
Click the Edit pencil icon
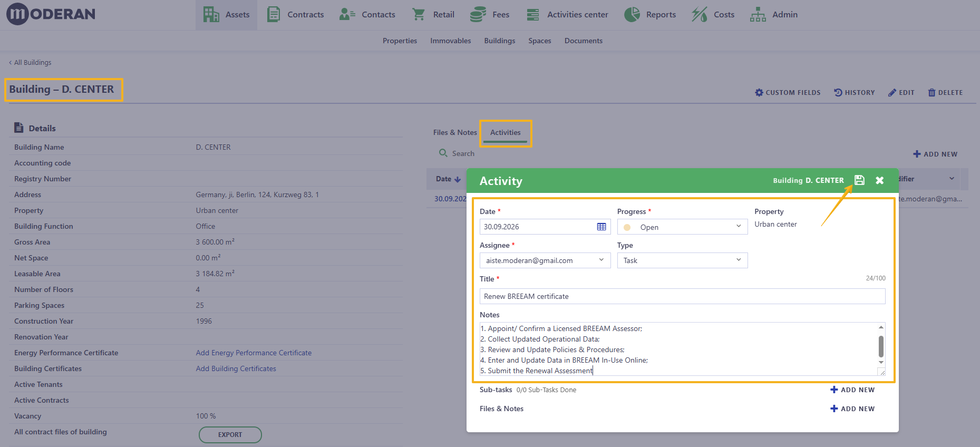892,92
